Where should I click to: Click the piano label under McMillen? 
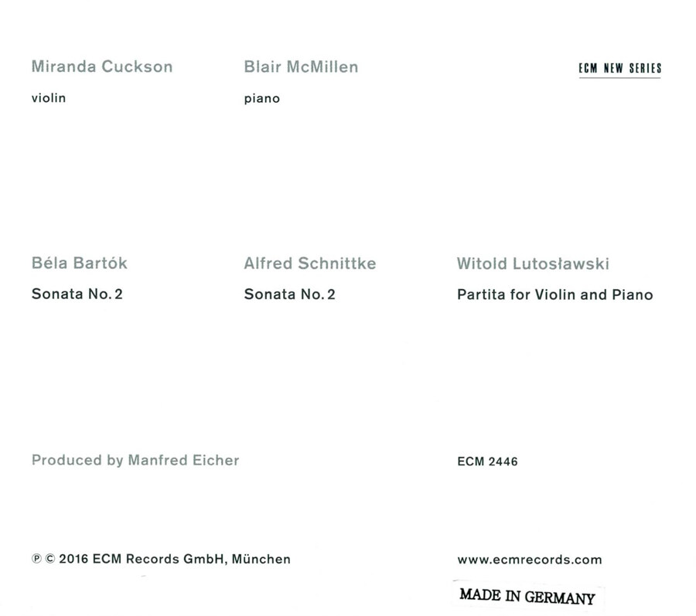click(x=262, y=99)
